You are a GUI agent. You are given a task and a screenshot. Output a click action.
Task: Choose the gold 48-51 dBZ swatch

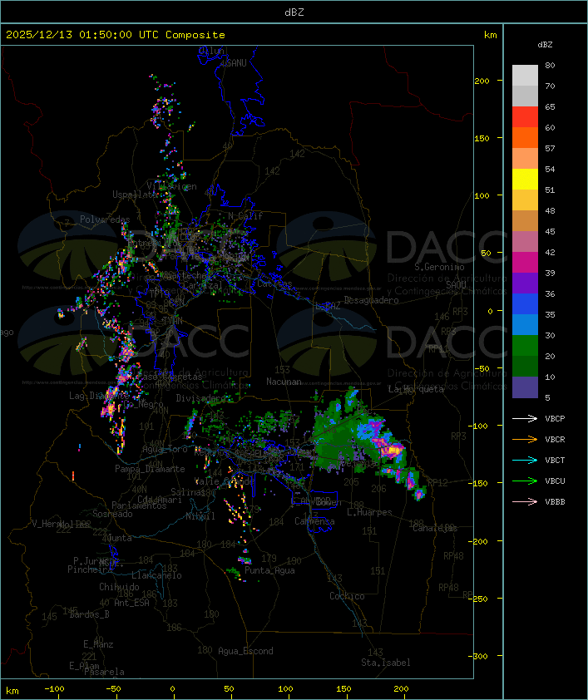(525, 200)
